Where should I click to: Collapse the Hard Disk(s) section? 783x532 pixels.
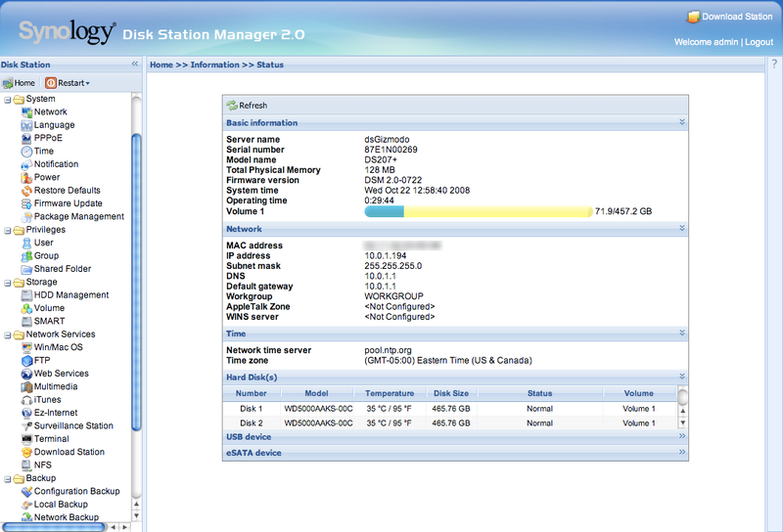point(681,377)
